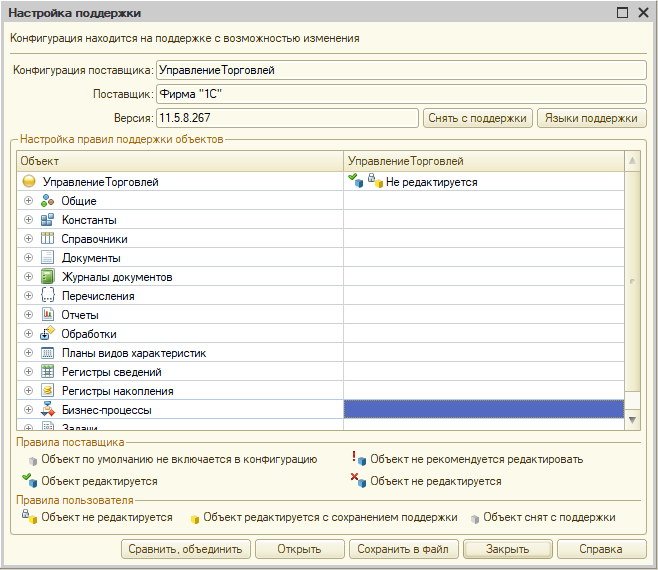Click the Отчеты chart icon
Image resolution: width=658 pixels, height=570 pixels.
47,314
